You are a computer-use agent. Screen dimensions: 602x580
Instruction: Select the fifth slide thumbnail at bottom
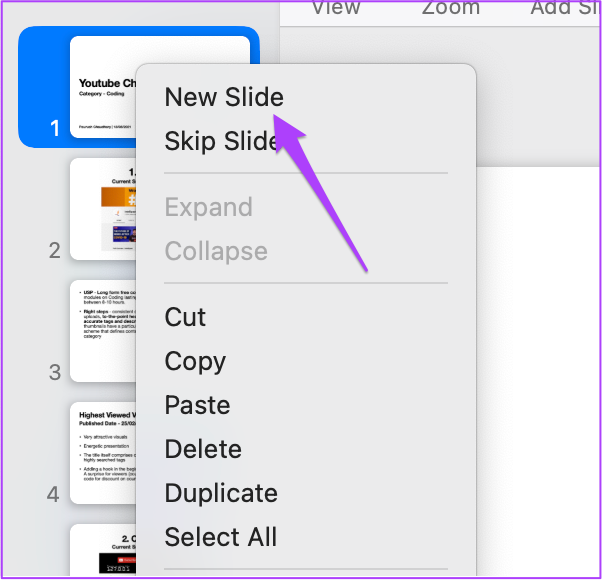coord(103,550)
